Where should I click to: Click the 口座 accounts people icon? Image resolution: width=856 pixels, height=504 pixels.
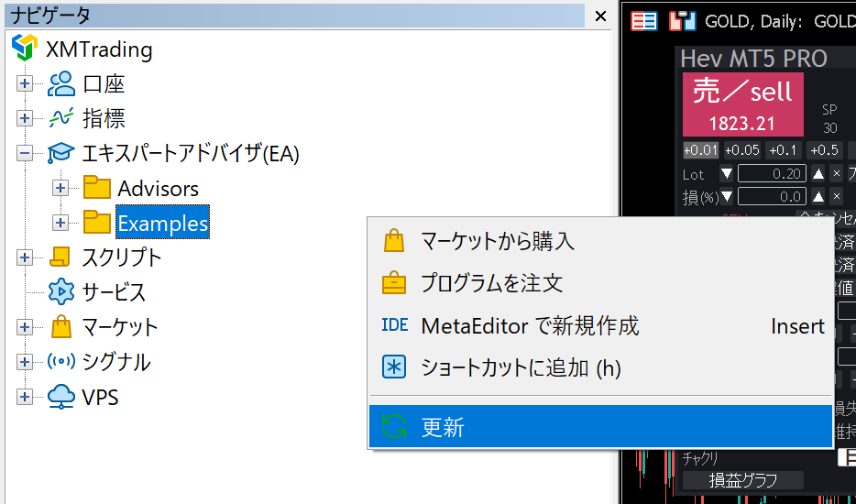(x=61, y=83)
